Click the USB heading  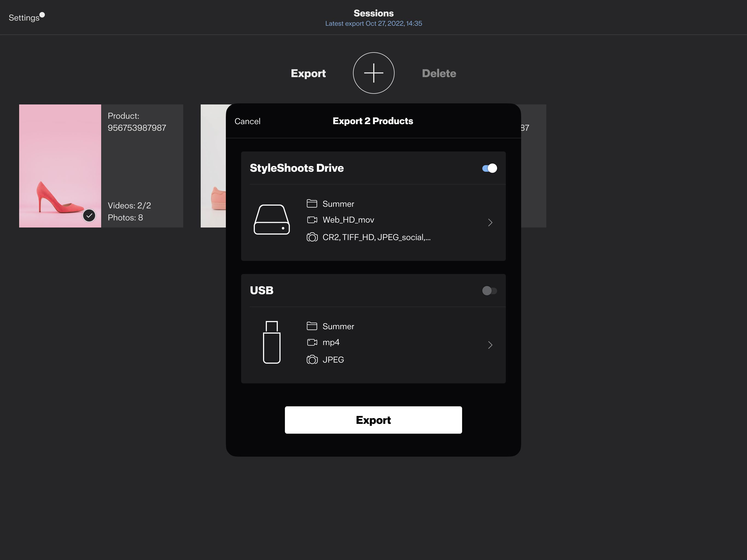point(261,290)
